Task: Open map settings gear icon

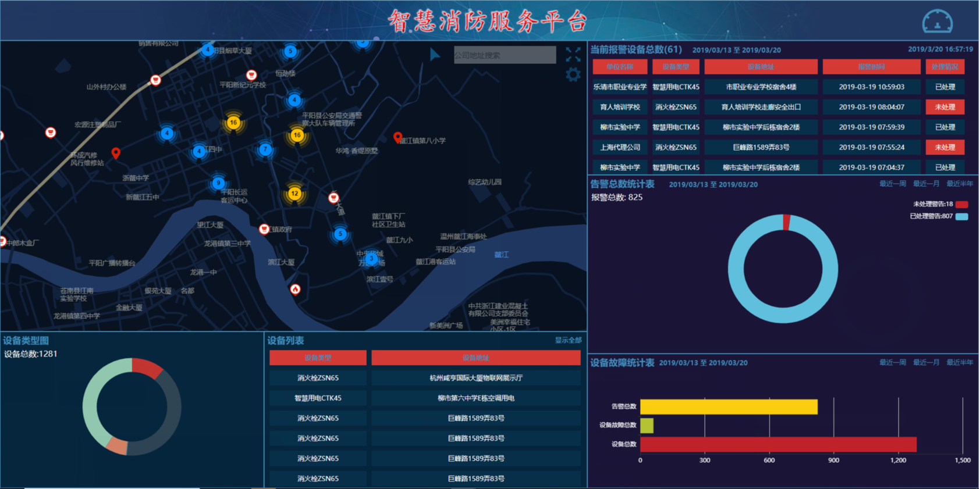Action: [573, 74]
